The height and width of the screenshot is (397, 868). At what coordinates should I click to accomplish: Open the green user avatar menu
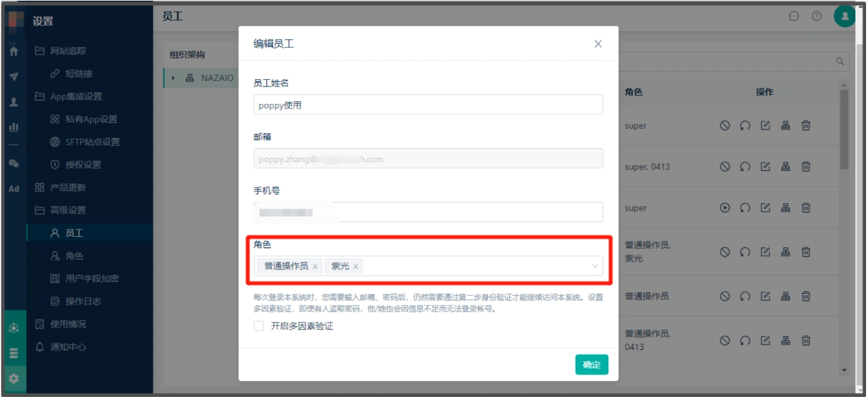845,16
